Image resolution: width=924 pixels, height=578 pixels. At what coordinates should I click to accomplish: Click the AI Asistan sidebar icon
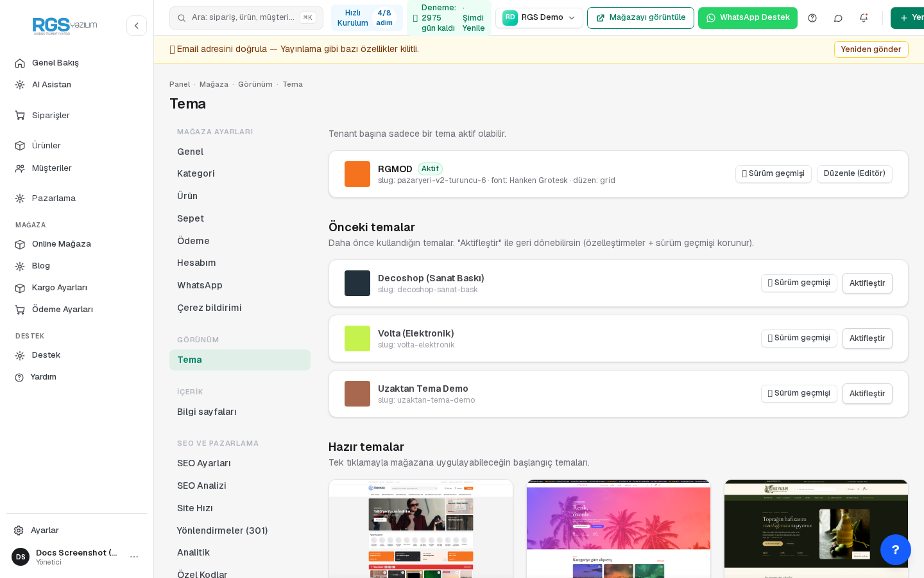pyautogui.click(x=20, y=85)
